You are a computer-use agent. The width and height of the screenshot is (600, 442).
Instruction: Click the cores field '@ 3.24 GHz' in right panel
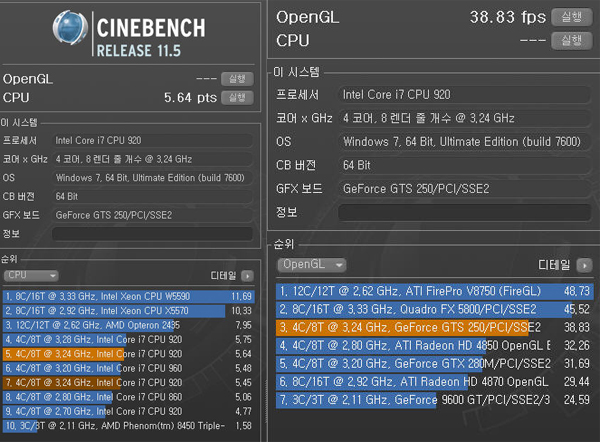[x=465, y=118]
